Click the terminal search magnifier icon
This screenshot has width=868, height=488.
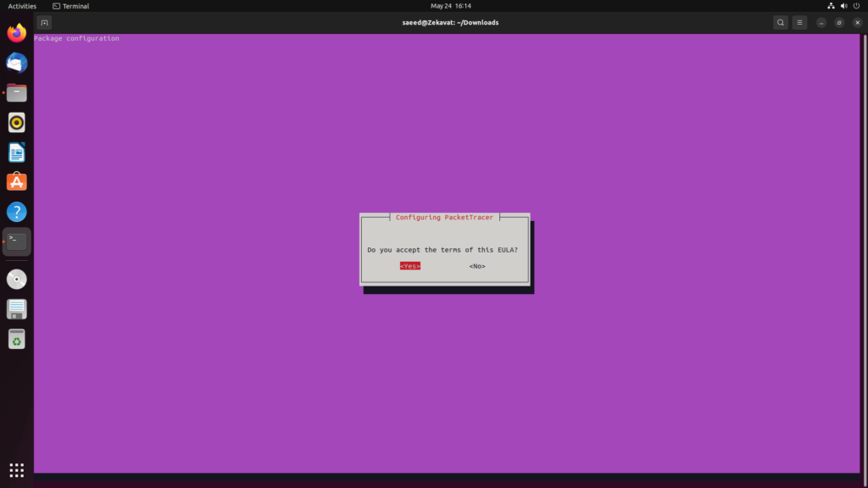click(x=781, y=23)
